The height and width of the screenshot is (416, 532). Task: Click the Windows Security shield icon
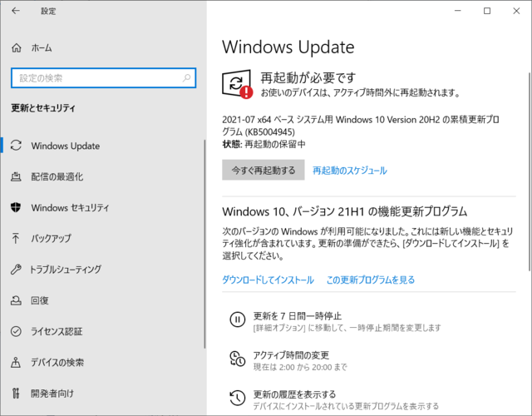click(x=16, y=207)
